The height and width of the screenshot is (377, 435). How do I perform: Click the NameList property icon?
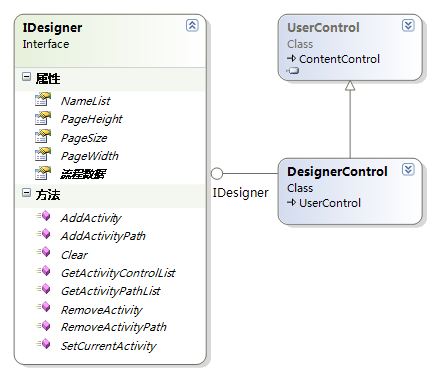click(x=43, y=100)
